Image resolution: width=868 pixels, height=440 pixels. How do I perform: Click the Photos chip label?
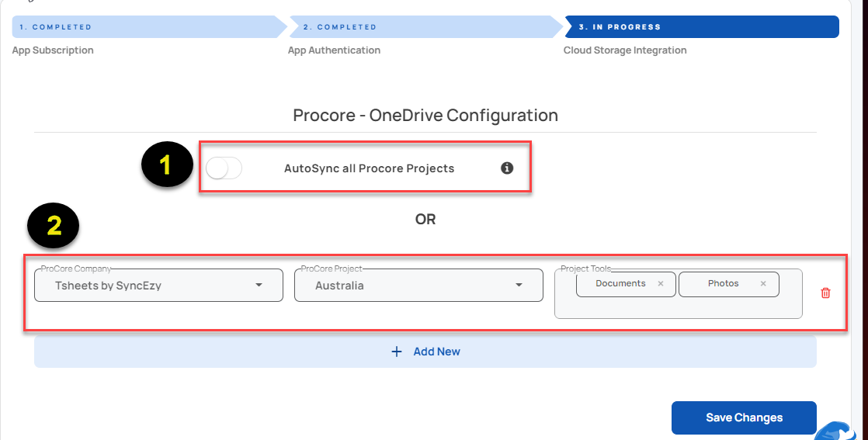click(723, 283)
